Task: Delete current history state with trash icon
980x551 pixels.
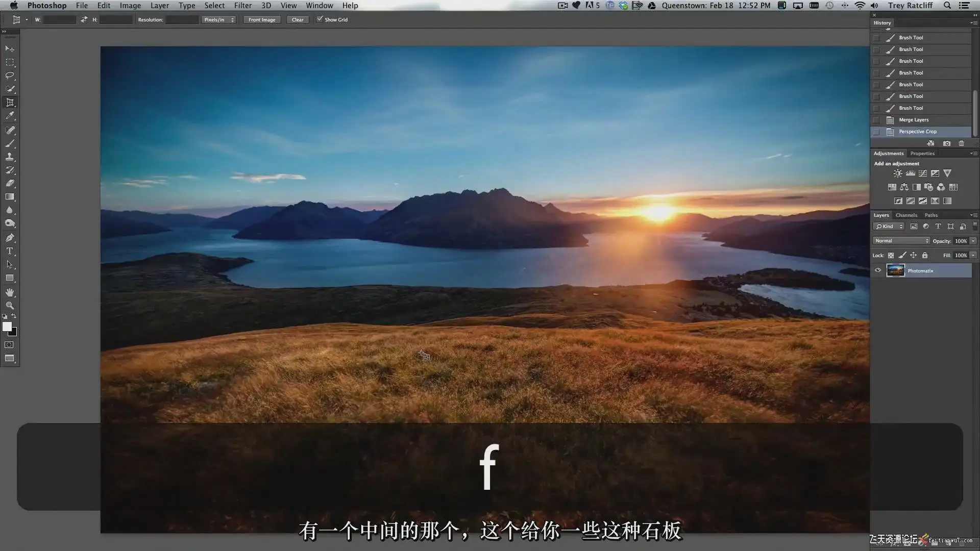Action: (962, 143)
